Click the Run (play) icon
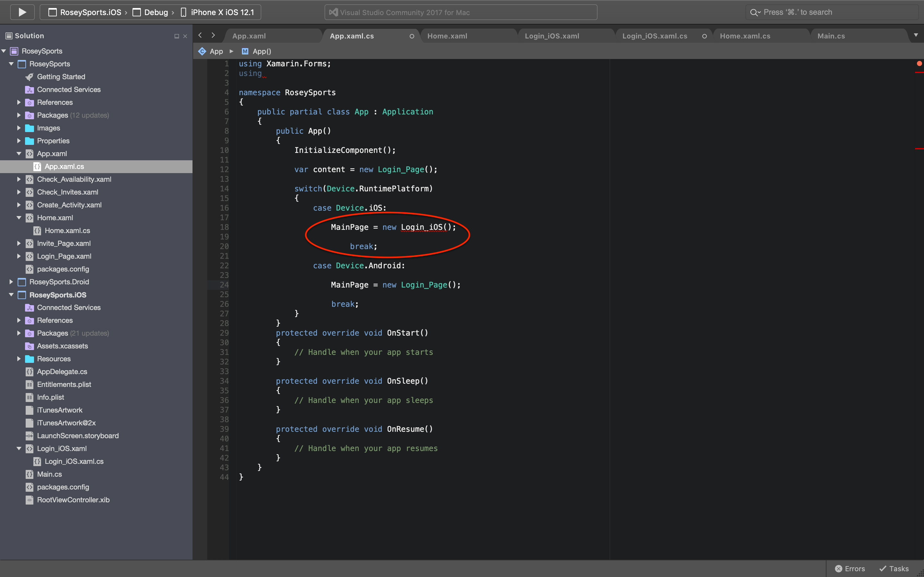Viewport: 924px width, 577px height. point(22,12)
